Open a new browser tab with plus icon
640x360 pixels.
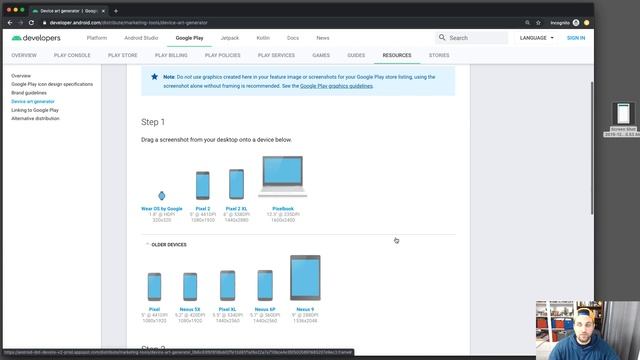point(116,11)
